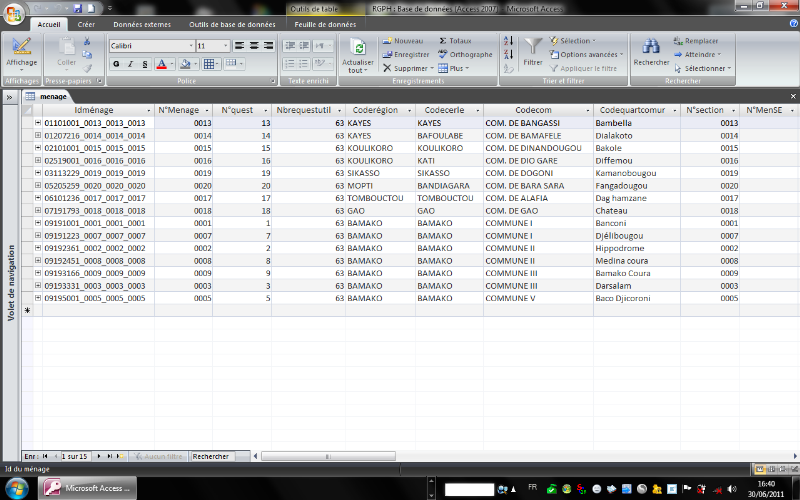Toggle underline formatting (S)

(x=146, y=64)
